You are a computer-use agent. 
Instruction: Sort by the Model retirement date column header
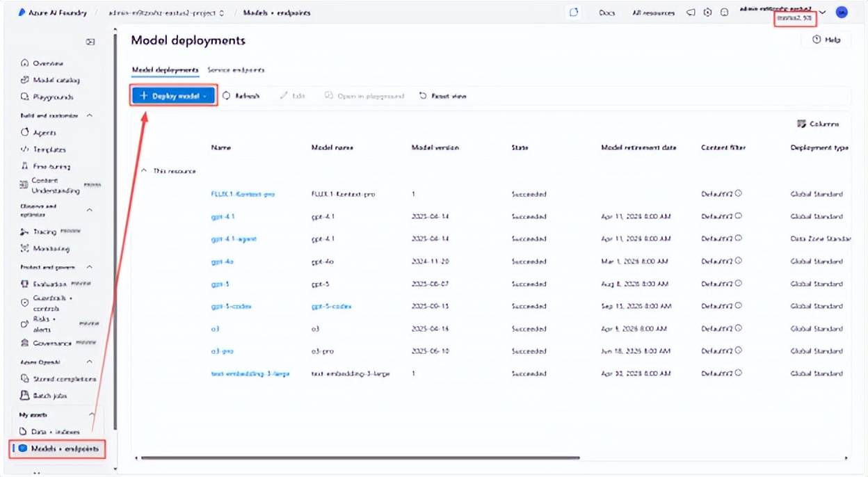pos(638,147)
